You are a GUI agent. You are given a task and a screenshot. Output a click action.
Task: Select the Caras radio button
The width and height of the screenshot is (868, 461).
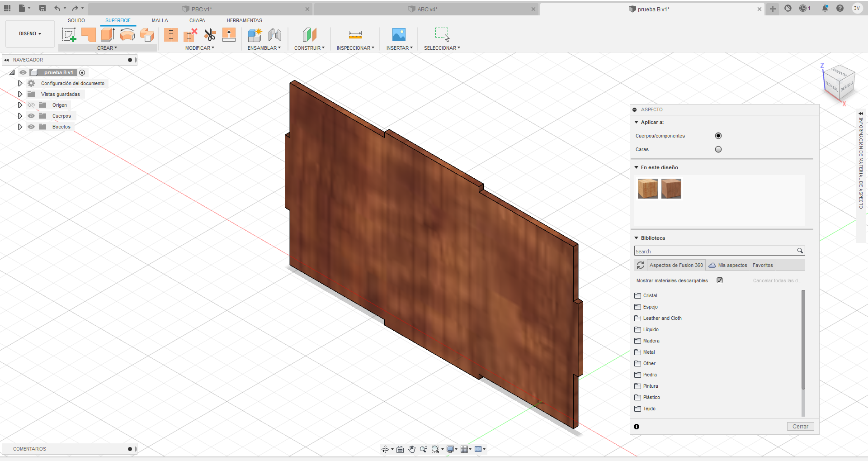pyautogui.click(x=718, y=149)
